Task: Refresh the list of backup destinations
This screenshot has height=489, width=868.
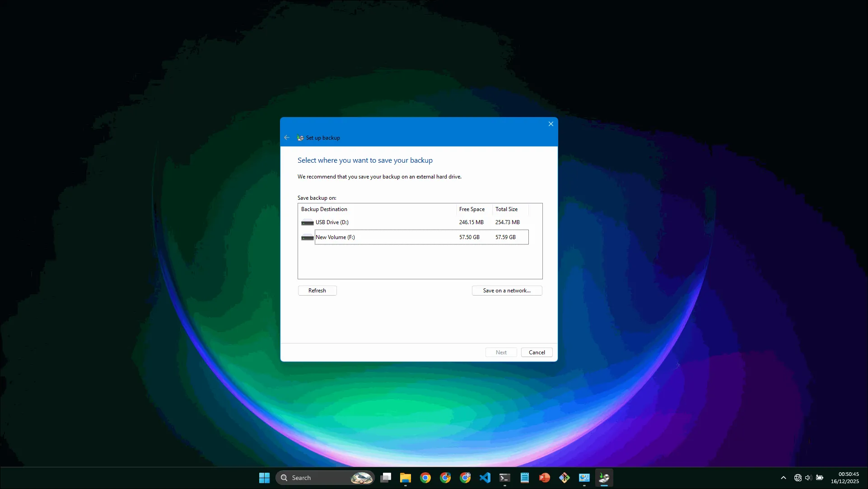Action: 317,290
